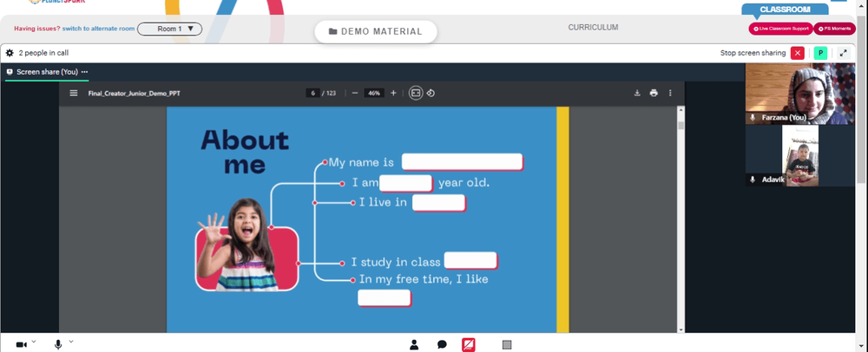Screen dimensions: 868x352
Task: Click Live Classroom Support button
Action: (780, 29)
